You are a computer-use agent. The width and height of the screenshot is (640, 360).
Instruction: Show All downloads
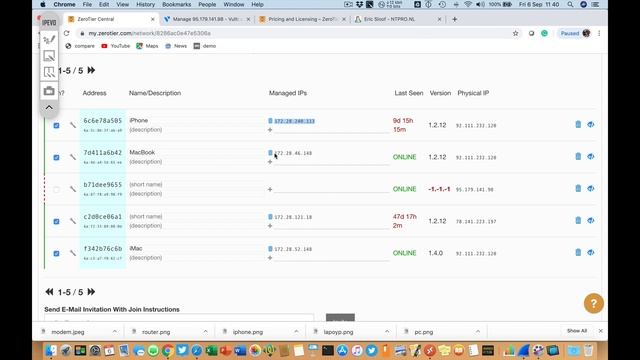577,331
